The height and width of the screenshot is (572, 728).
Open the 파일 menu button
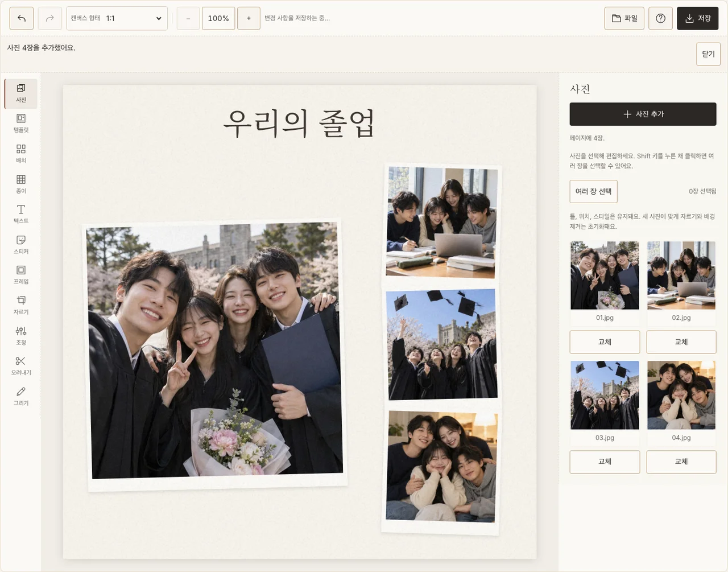click(624, 18)
